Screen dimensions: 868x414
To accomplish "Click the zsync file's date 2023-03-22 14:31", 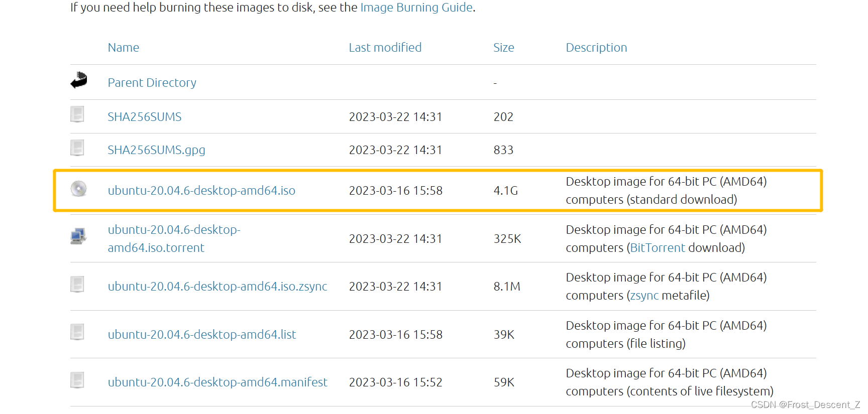I will click(x=396, y=287).
